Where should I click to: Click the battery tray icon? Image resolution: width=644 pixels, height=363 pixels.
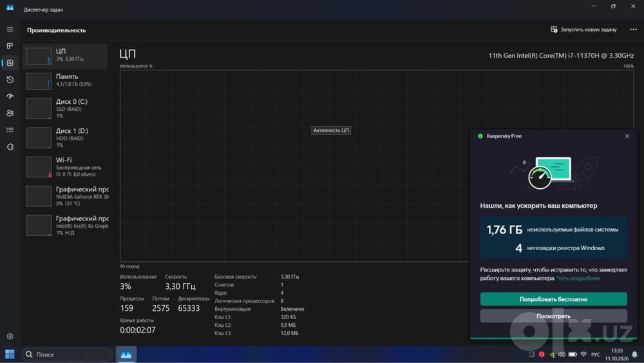pos(573,354)
